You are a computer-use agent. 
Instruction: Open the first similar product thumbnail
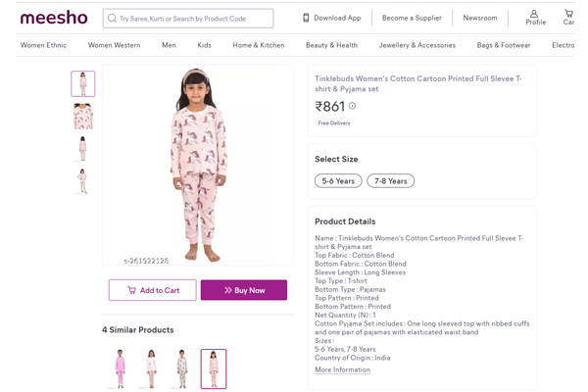coord(121,367)
